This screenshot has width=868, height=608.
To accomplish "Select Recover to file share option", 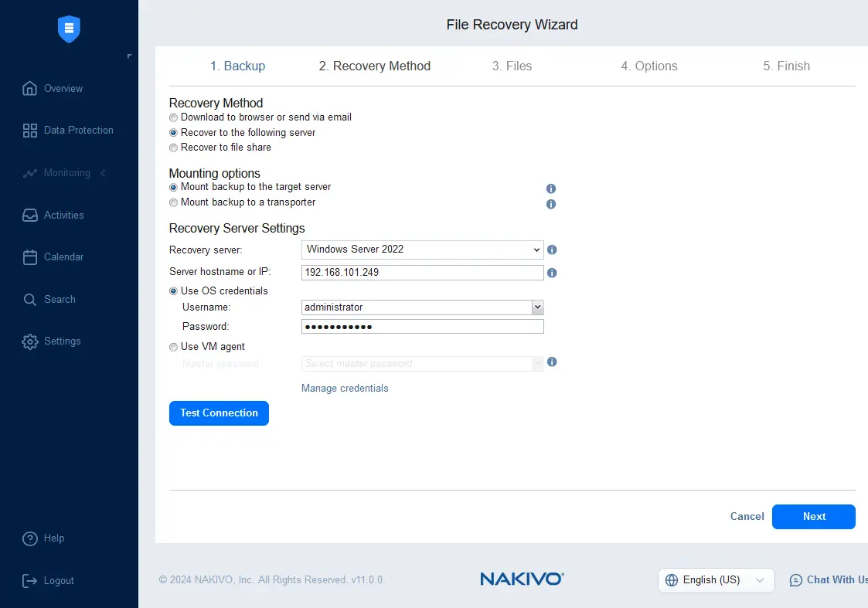I will (173, 148).
